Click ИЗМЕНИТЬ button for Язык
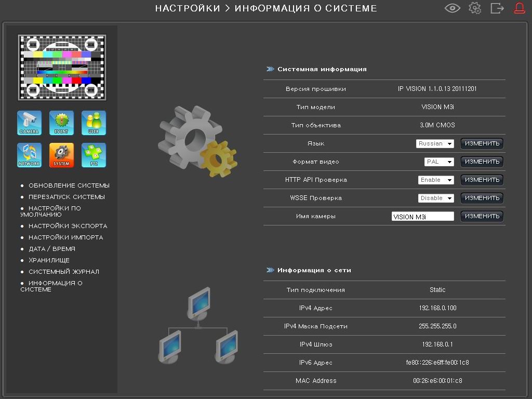Image resolution: width=532 pixels, height=399 pixels. click(482, 143)
